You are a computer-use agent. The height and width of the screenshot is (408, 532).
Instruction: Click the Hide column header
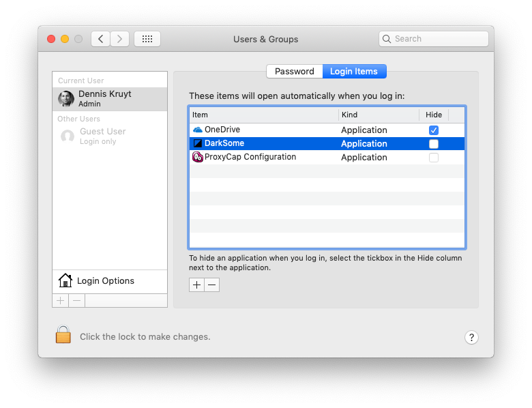434,115
